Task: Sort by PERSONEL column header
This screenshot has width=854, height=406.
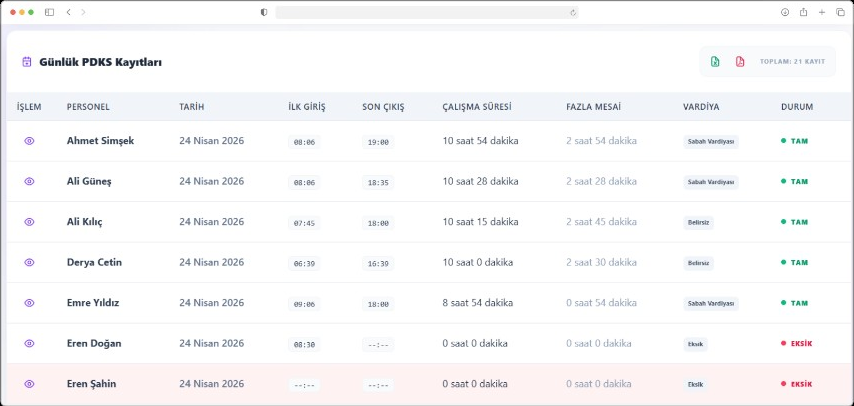Action: pos(88,107)
